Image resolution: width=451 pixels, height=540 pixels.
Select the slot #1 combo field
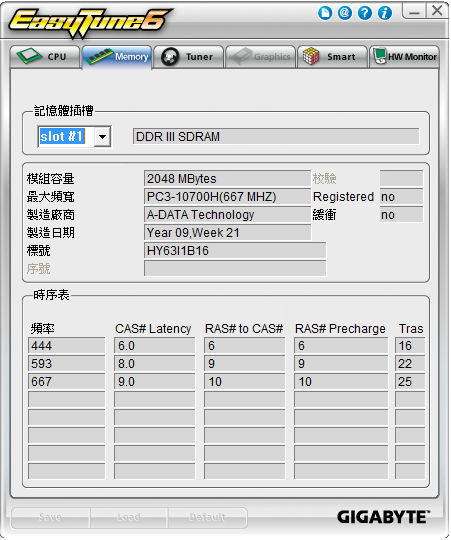pos(74,137)
